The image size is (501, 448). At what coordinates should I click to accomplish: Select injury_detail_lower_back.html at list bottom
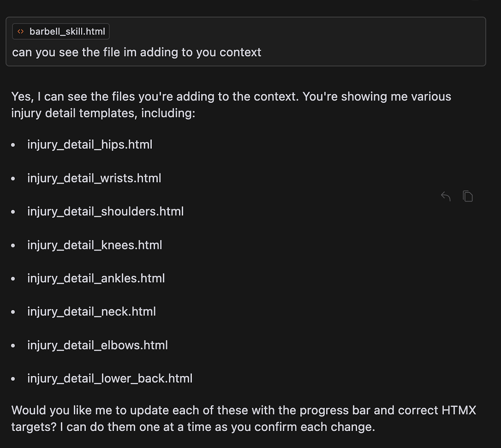click(110, 378)
